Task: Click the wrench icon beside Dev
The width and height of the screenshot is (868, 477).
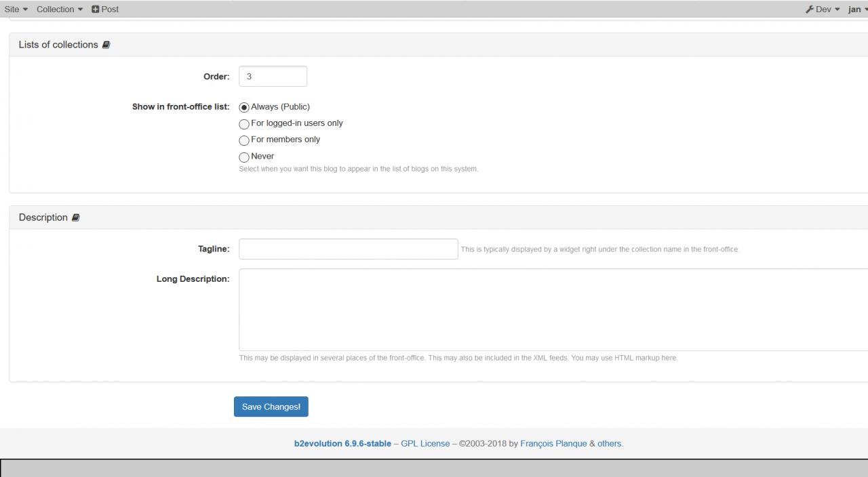Action: click(810, 9)
